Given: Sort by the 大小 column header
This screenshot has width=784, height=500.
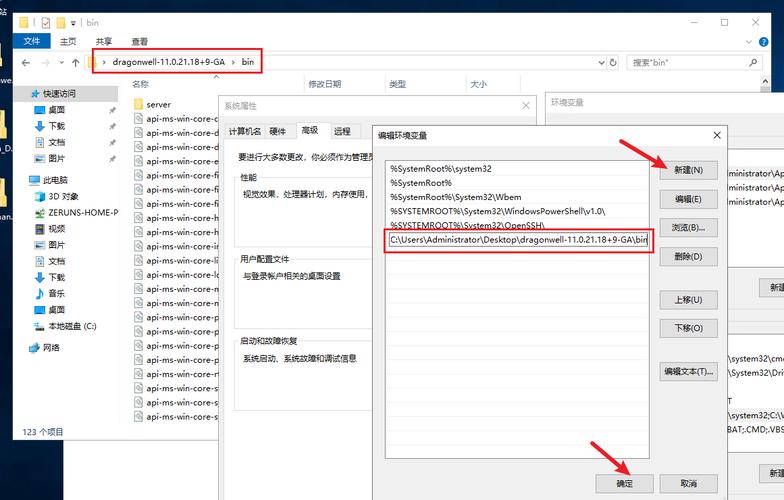Looking at the screenshot, I should [478, 84].
